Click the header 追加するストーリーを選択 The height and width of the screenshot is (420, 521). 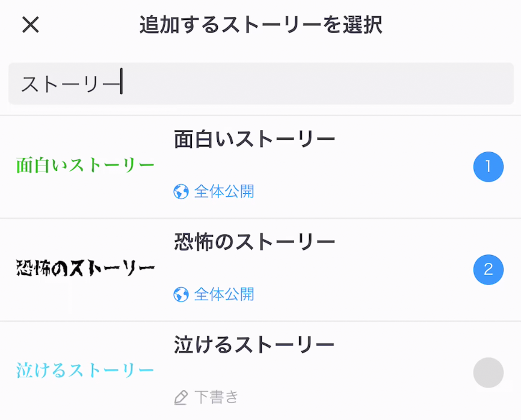coord(260,25)
